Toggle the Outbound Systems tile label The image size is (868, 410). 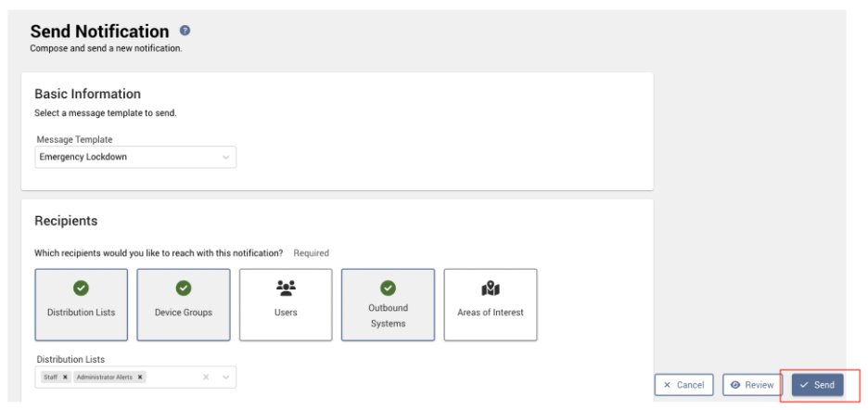(x=388, y=314)
